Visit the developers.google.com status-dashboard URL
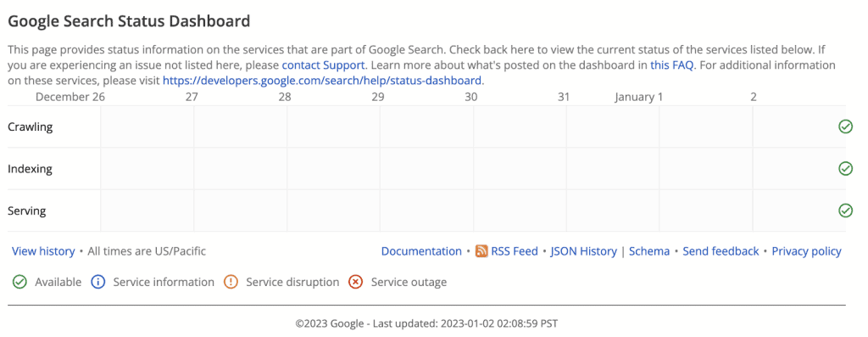Image resolution: width=868 pixels, height=337 pixels. pyautogui.click(x=323, y=81)
